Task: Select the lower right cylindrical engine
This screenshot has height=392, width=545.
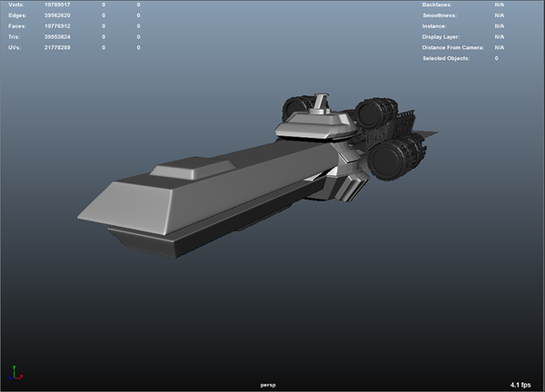Action: pyautogui.click(x=396, y=159)
